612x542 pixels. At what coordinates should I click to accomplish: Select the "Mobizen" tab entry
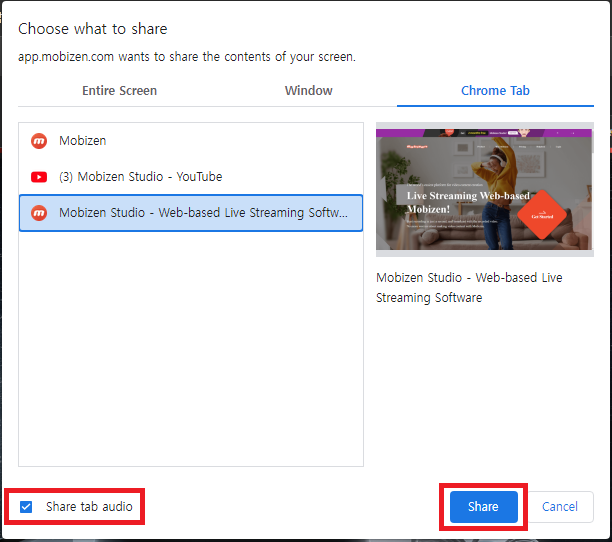click(x=191, y=140)
